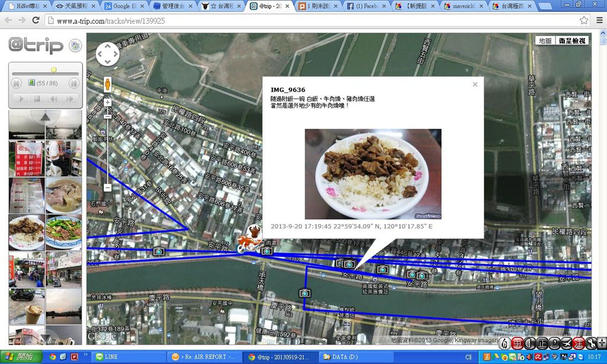Viewport: 607px width, 364px height.
Task: Open the Chrome menu
Action: pos(599,21)
